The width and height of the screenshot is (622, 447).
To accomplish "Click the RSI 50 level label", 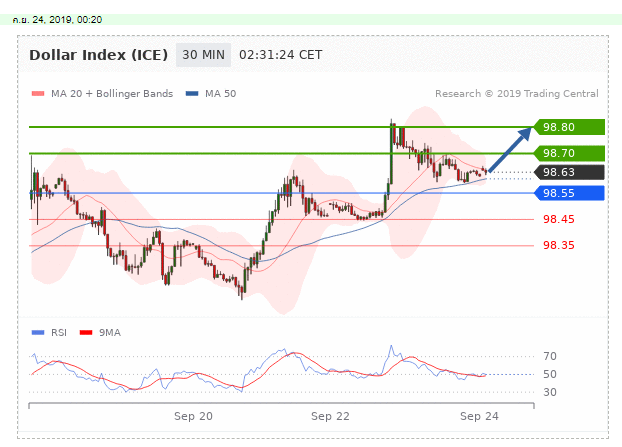I will [550, 374].
